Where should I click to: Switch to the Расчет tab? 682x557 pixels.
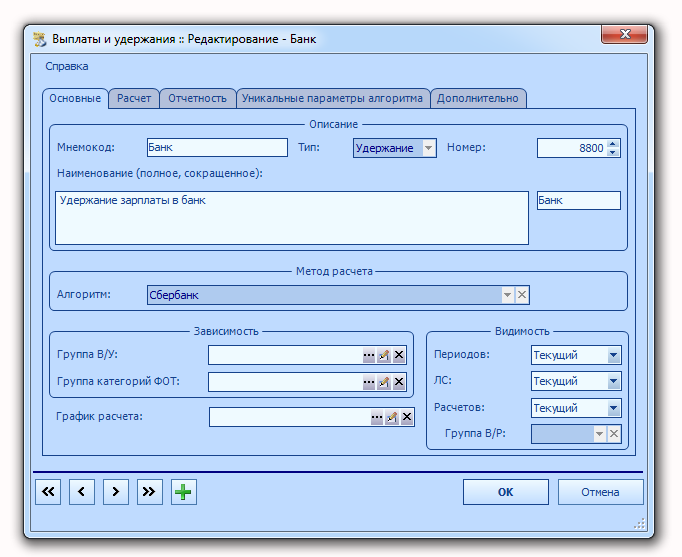click(x=134, y=99)
